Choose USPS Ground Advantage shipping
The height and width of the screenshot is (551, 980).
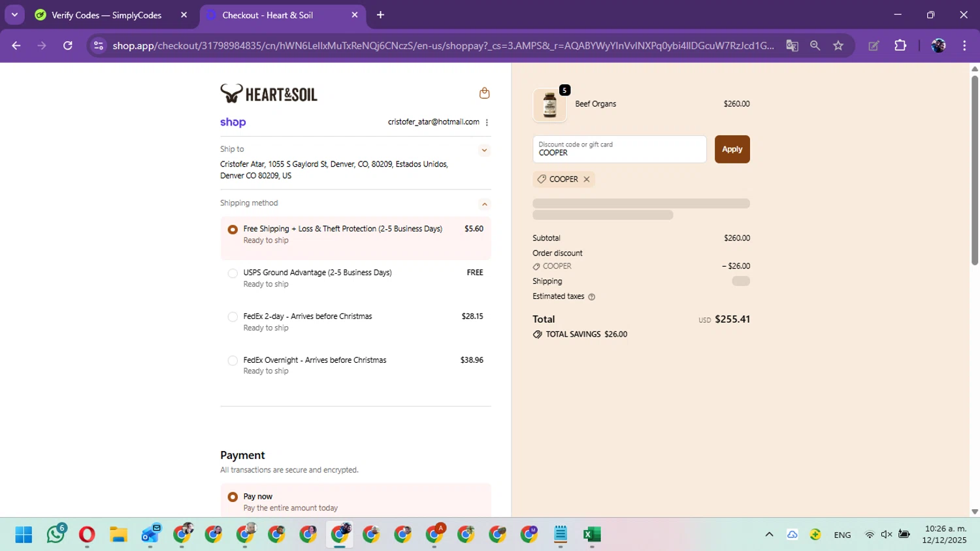pos(233,273)
